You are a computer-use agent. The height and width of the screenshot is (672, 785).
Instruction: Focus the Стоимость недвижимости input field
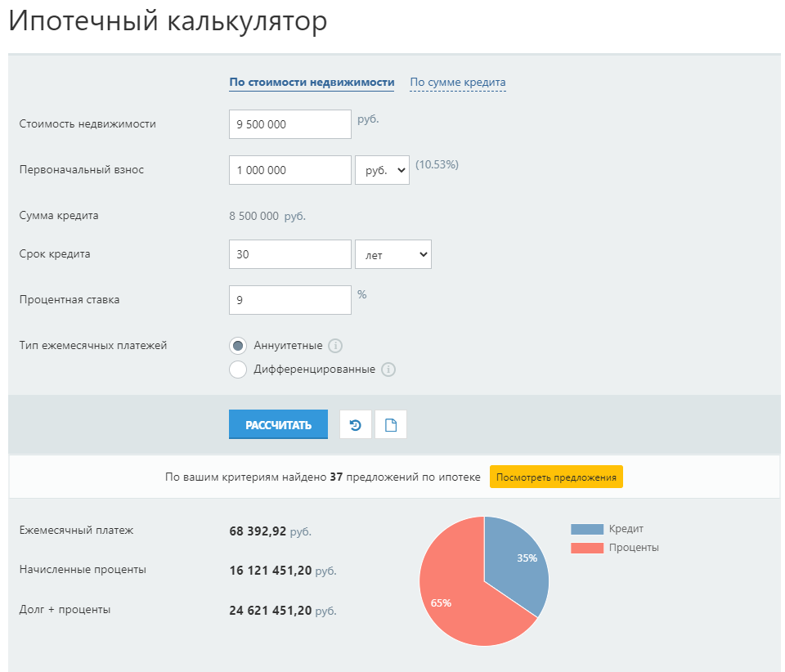point(289,124)
